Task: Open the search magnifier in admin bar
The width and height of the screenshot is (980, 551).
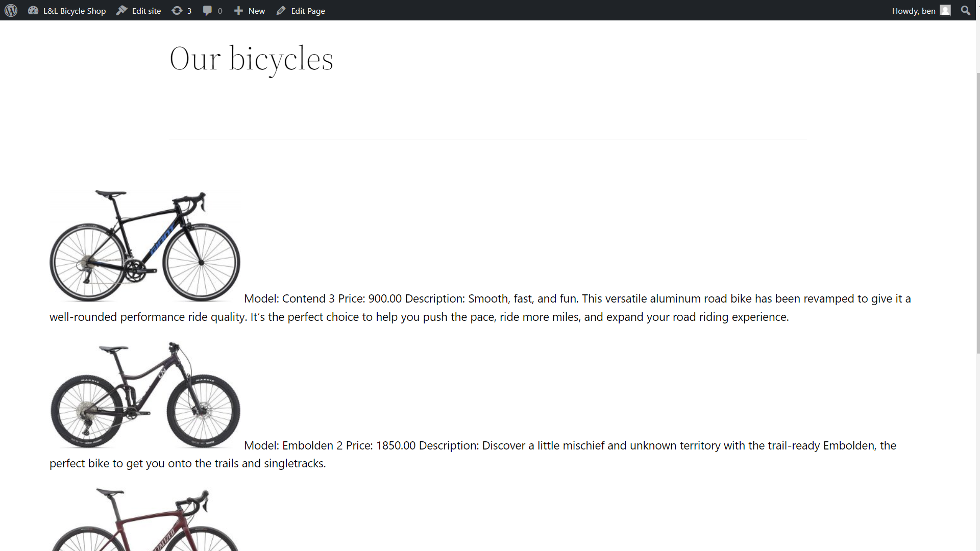Action: pos(965,10)
